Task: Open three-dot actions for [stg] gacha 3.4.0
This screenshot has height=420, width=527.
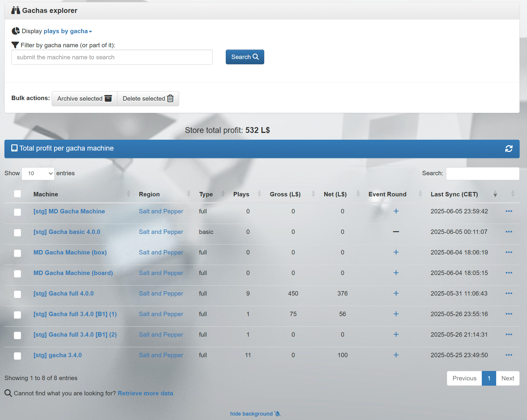Action: pyautogui.click(x=509, y=355)
